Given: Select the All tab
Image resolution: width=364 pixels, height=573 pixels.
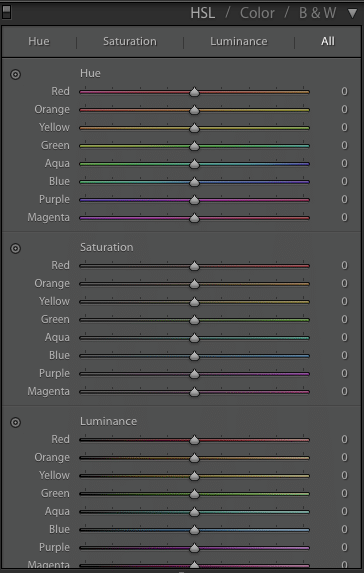Looking at the screenshot, I should pyautogui.click(x=328, y=41).
